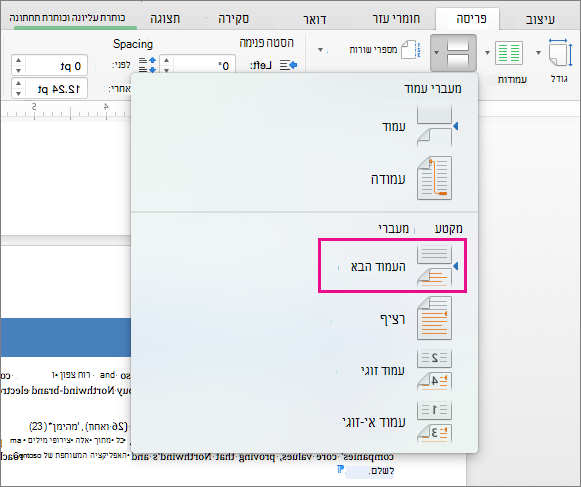Click the Continuous section break icon
The image size is (581, 487).
434,318
